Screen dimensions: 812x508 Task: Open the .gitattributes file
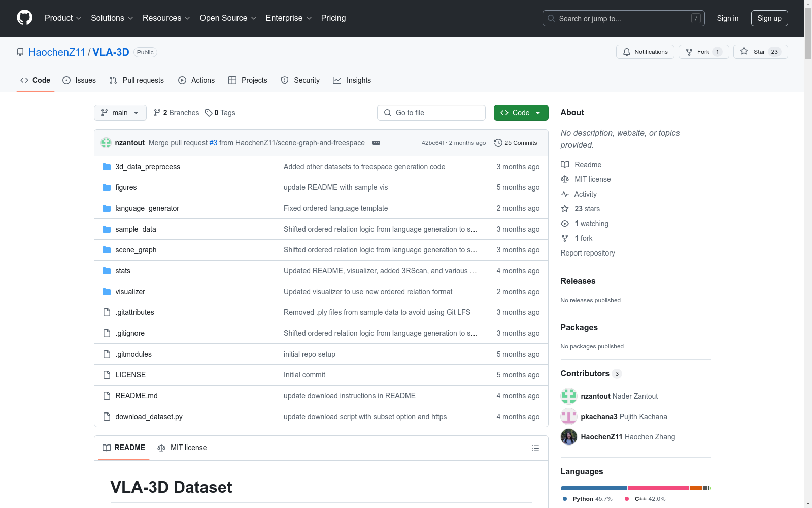(134, 312)
